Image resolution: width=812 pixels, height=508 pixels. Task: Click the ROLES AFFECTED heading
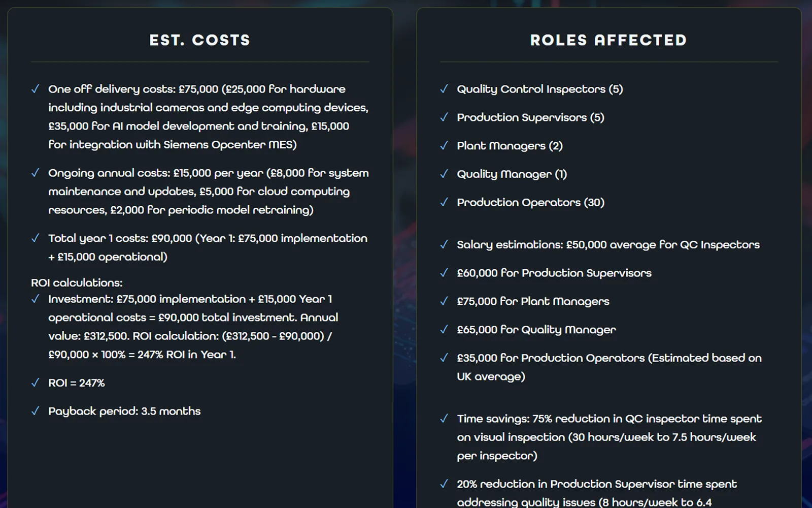click(x=608, y=40)
